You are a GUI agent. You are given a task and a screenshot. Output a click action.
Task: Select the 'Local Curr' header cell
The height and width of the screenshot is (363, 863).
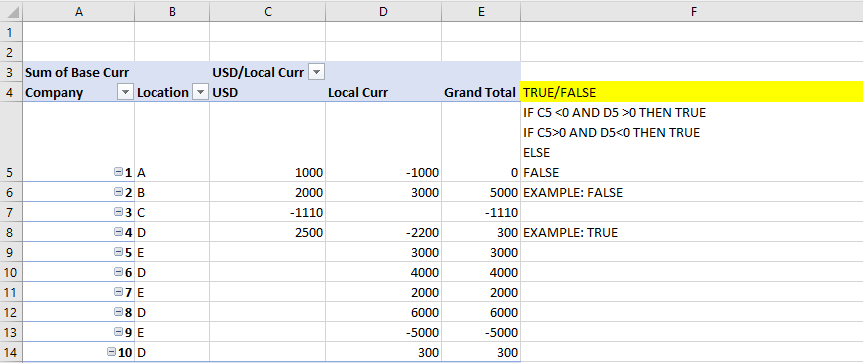tap(384, 92)
